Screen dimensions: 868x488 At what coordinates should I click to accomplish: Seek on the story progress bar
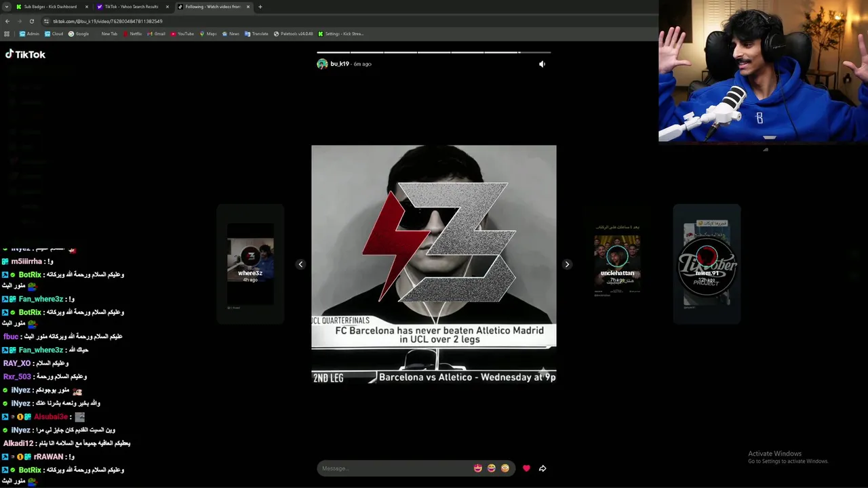pos(434,52)
